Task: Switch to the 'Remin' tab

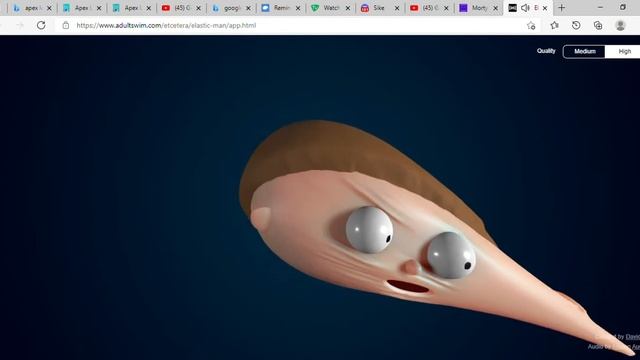Action: coord(280,8)
